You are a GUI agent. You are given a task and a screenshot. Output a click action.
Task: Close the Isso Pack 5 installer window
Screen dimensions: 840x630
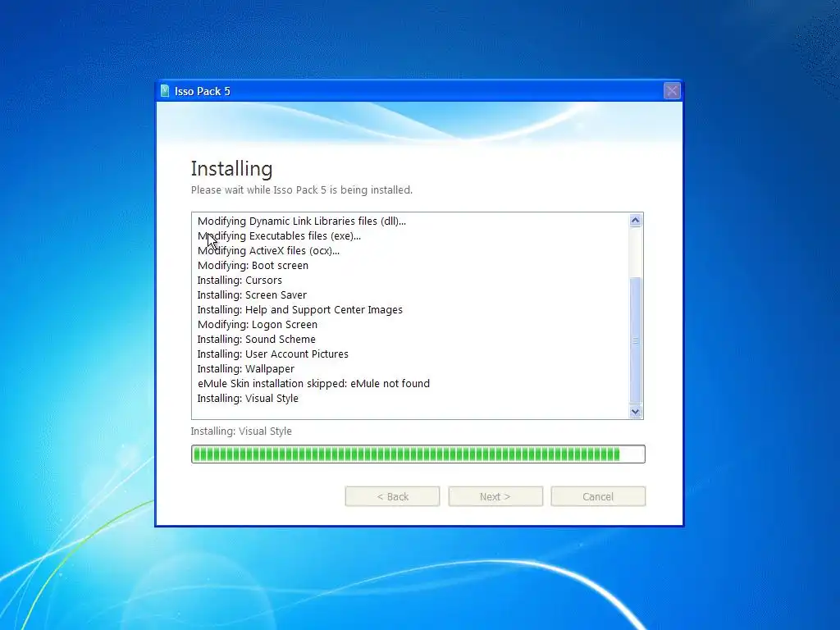[x=671, y=91]
